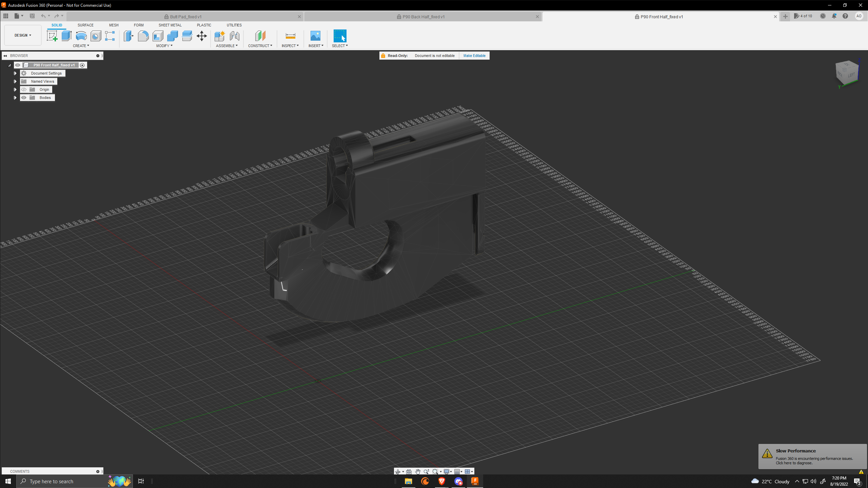This screenshot has height=488, width=868.
Task: Click the Insert image icon
Action: tap(315, 36)
